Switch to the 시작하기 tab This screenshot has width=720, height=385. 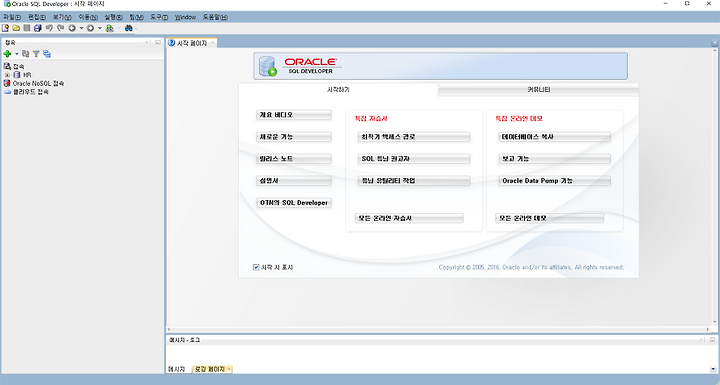click(338, 90)
